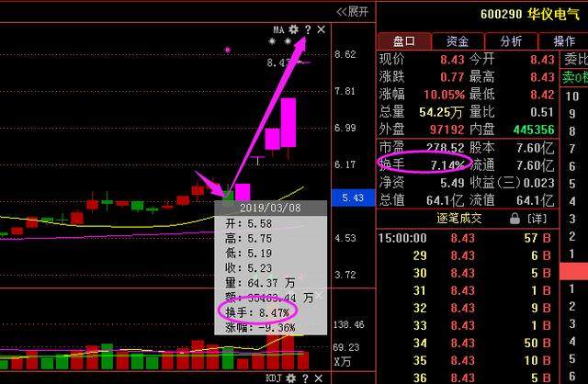Click the 2019/03/08 candlestick on chart
Image resolution: width=588 pixels, height=384 pixels.
[x=227, y=193]
